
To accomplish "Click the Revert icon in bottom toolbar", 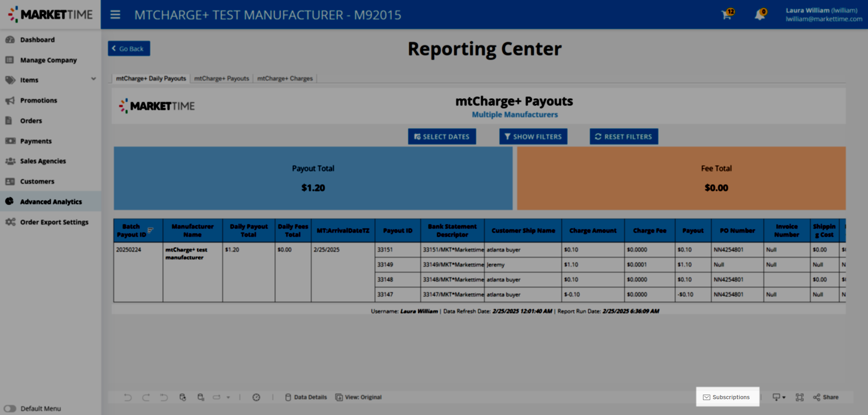I will (164, 397).
